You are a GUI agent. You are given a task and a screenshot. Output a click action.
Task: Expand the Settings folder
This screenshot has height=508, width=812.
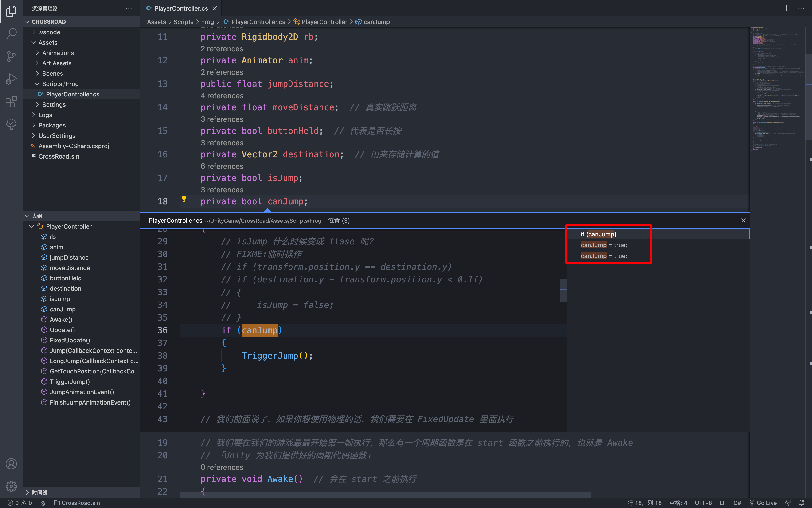[81, 104]
